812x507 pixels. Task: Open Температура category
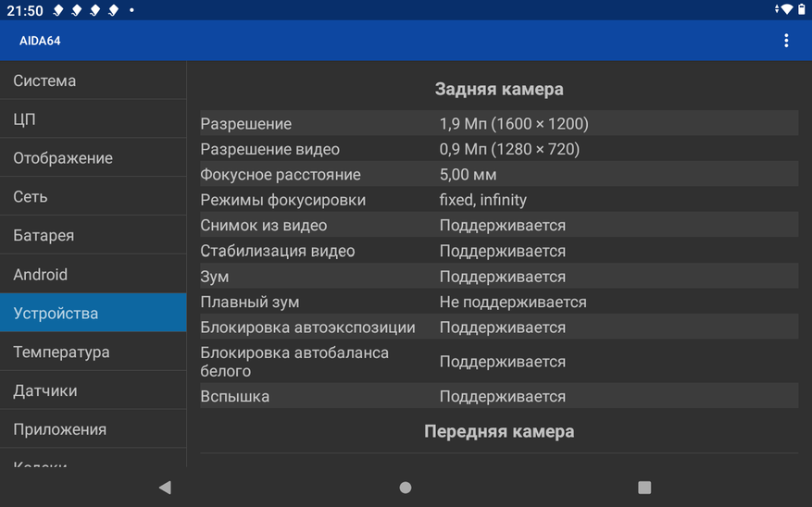tap(94, 352)
